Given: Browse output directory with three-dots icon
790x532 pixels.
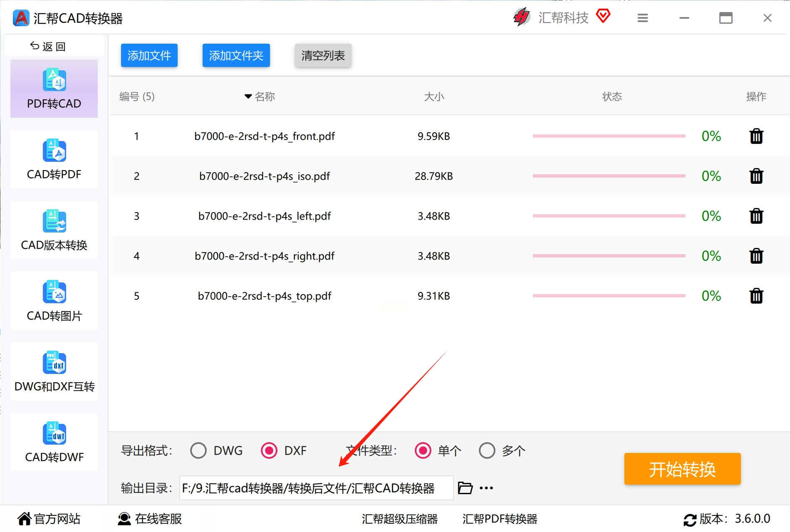Looking at the screenshot, I should 486,488.
